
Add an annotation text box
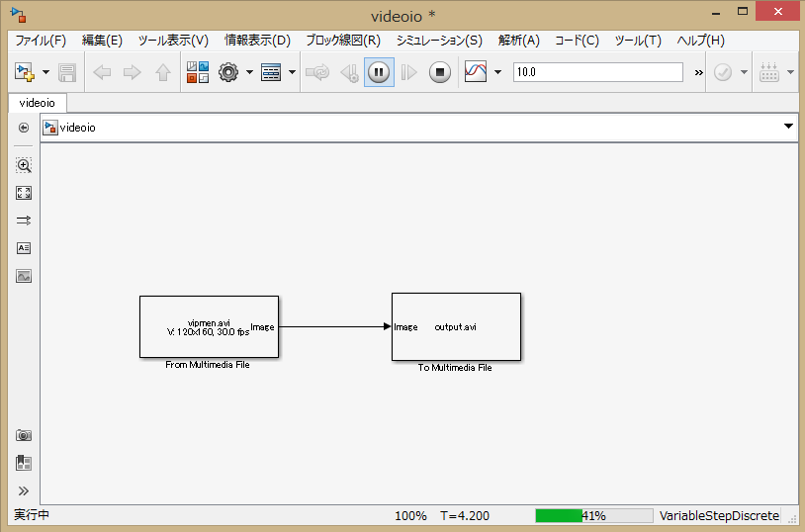pos(24,248)
